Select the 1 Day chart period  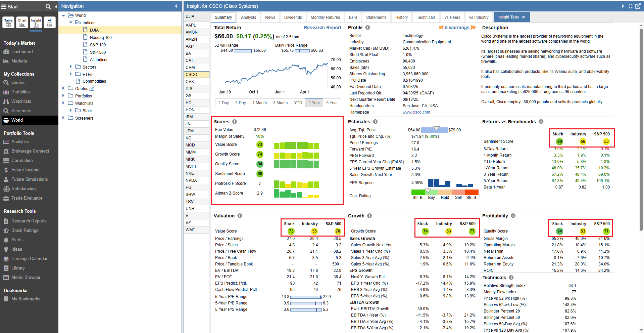224,103
